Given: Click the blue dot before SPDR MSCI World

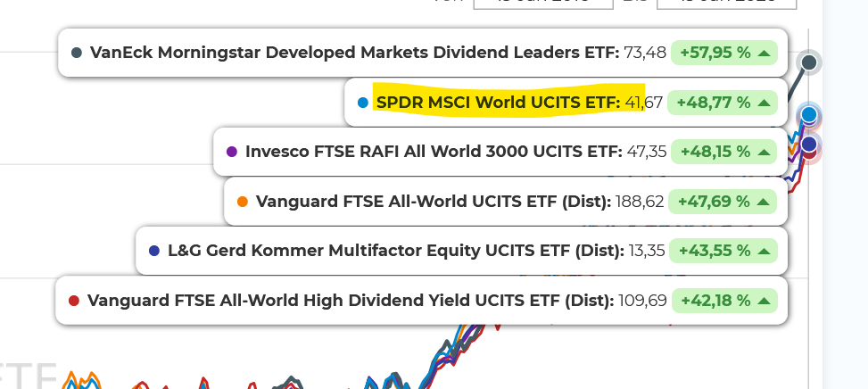Looking at the screenshot, I should 362,103.
